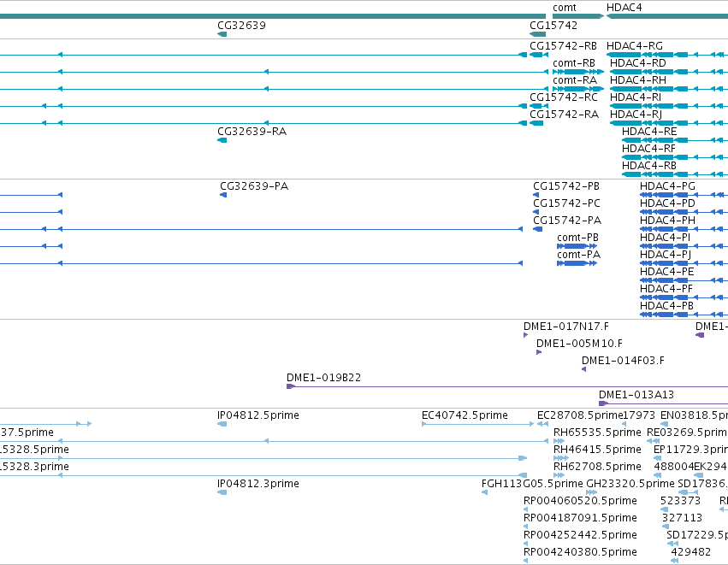Select the HDAC4-PE protein label
The image size is (728, 565).
tap(667, 273)
